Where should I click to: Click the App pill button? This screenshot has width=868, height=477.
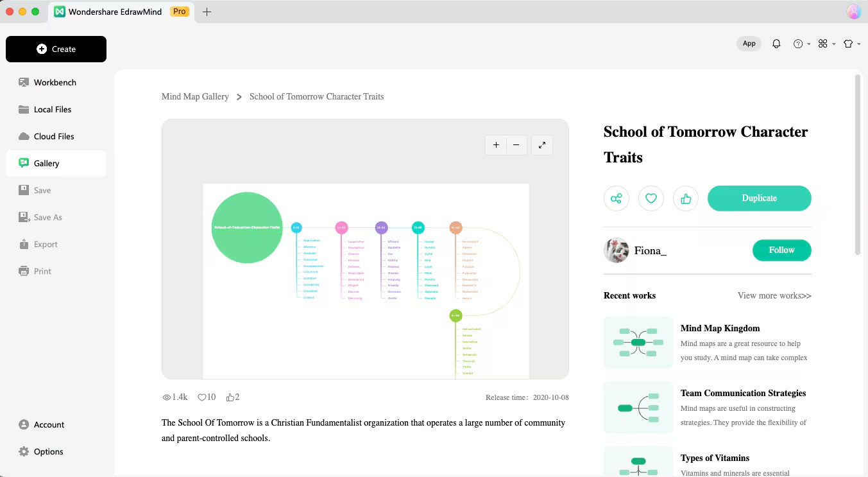coord(749,44)
